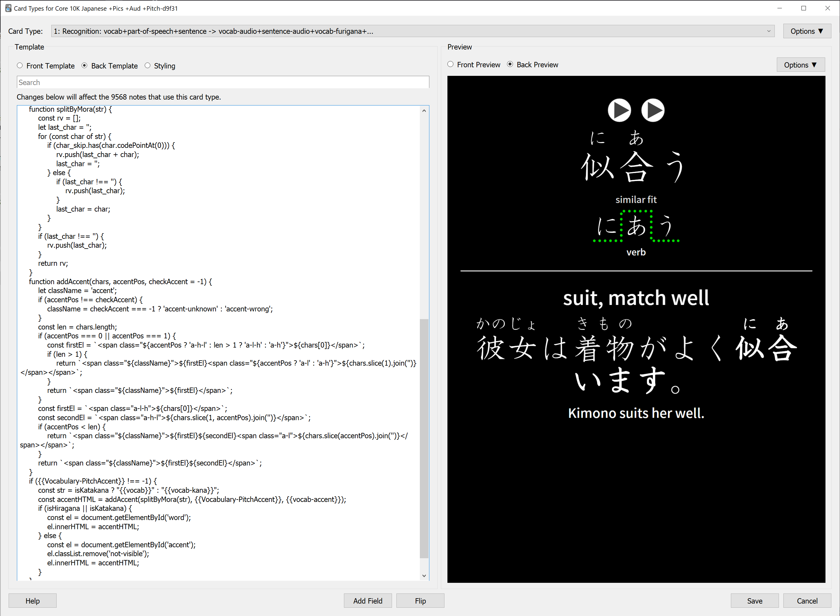Screen dimensions: 840x616
Task: Minimize the Card Types window
Action: 780,8
